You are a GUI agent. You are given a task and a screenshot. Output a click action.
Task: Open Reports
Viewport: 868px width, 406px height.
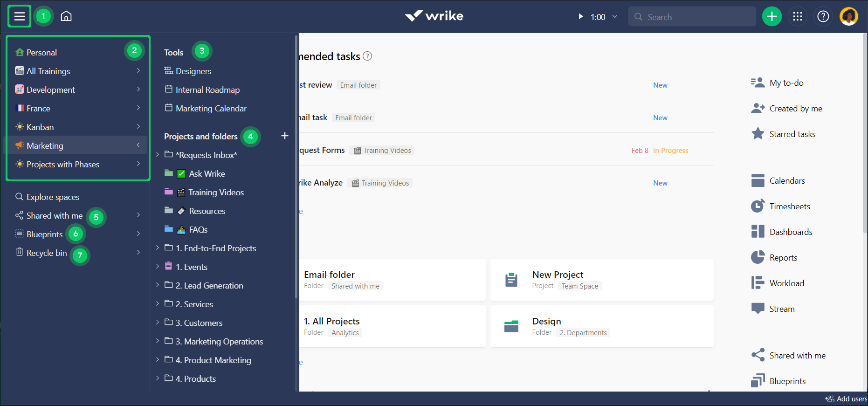pos(774,257)
